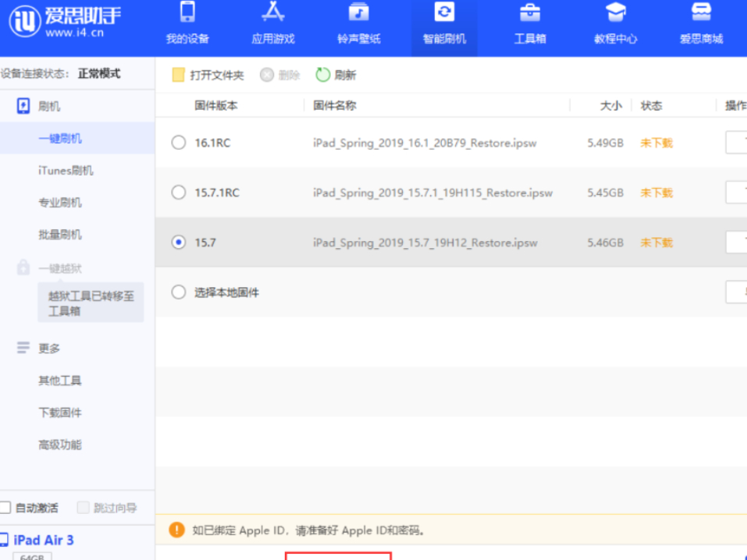Screen dimensions: 747x560
Task: Open 铃声壁纸 music folder icon
Action: (x=359, y=12)
